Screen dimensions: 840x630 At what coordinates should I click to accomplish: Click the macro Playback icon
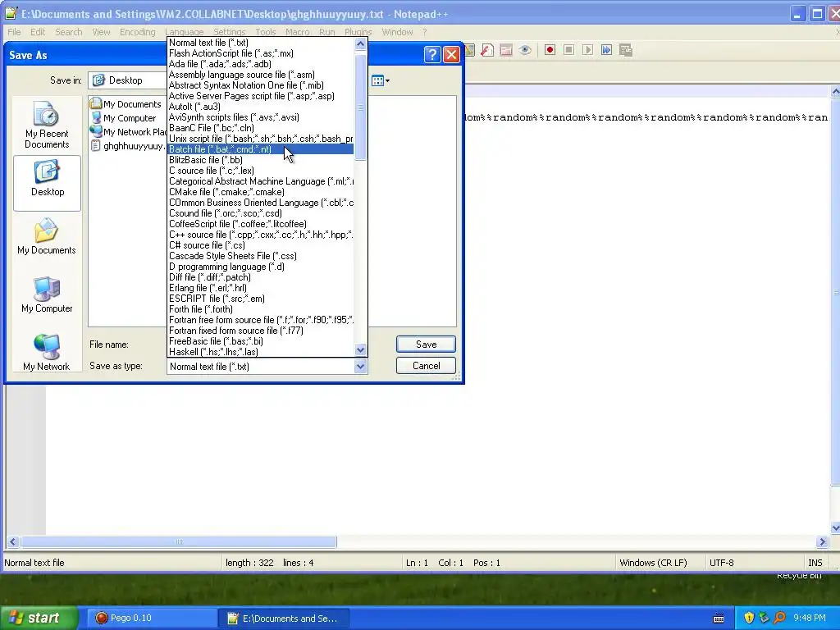pyautogui.click(x=587, y=50)
